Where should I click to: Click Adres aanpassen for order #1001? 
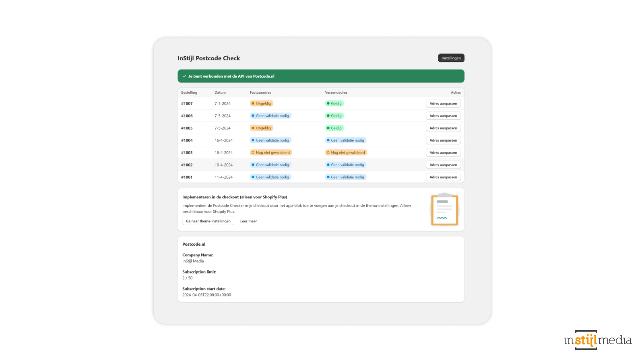(443, 177)
